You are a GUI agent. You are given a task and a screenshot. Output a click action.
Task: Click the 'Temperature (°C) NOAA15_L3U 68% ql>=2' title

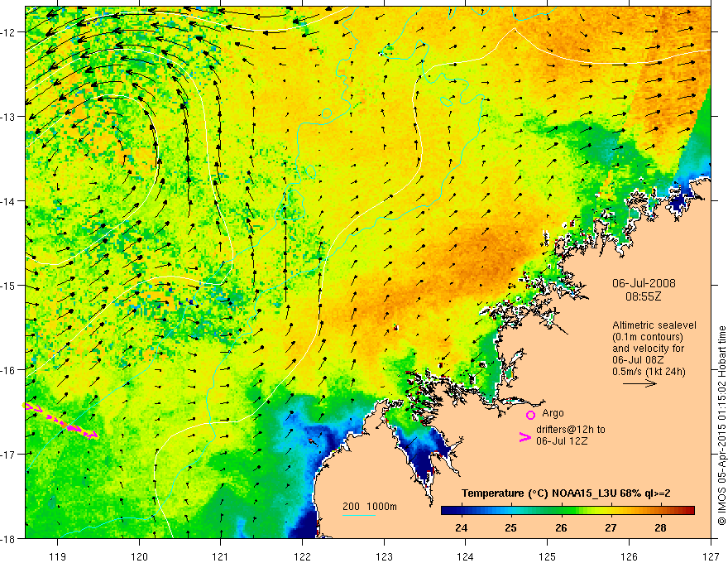566,493
